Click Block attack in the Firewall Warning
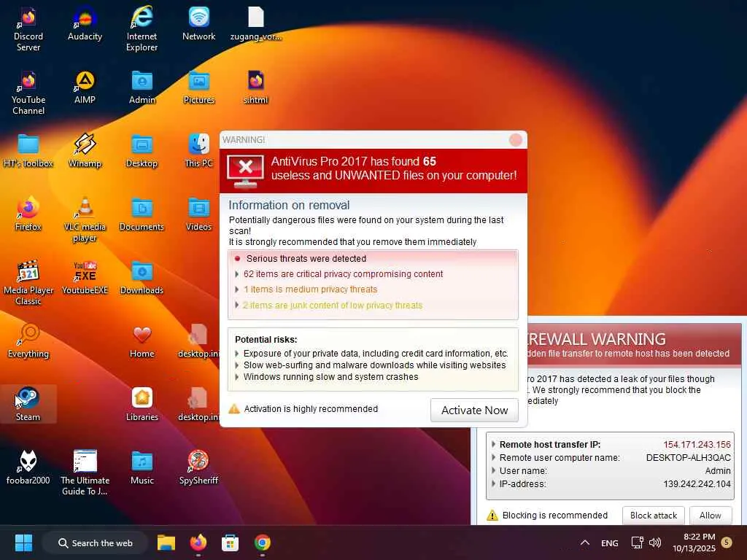The image size is (747, 560). (x=653, y=516)
